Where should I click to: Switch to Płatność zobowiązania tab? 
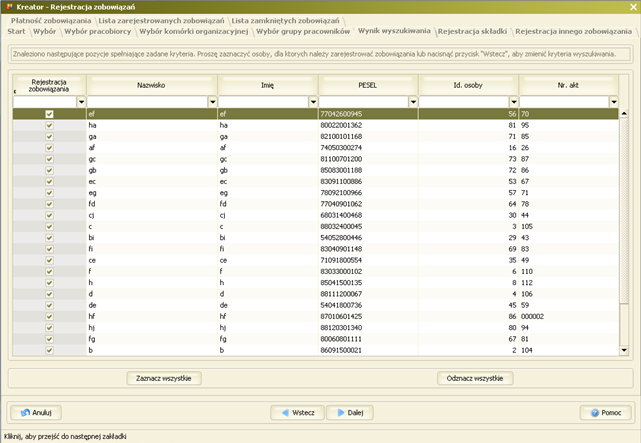click(x=51, y=20)
